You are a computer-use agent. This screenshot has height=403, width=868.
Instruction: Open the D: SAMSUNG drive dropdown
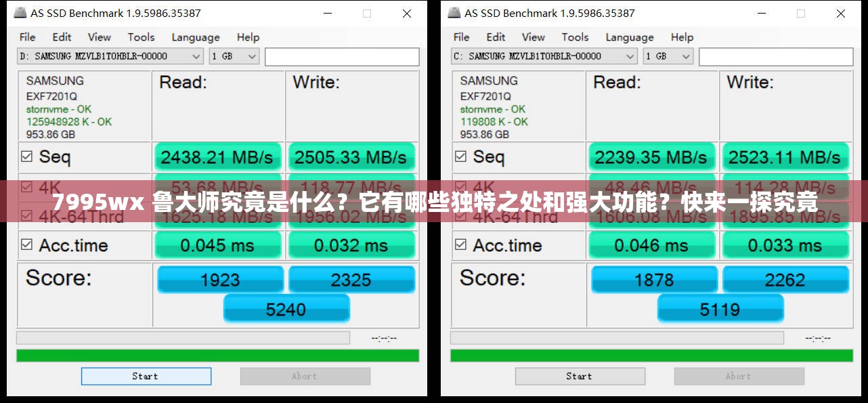[x=110, y=56]
